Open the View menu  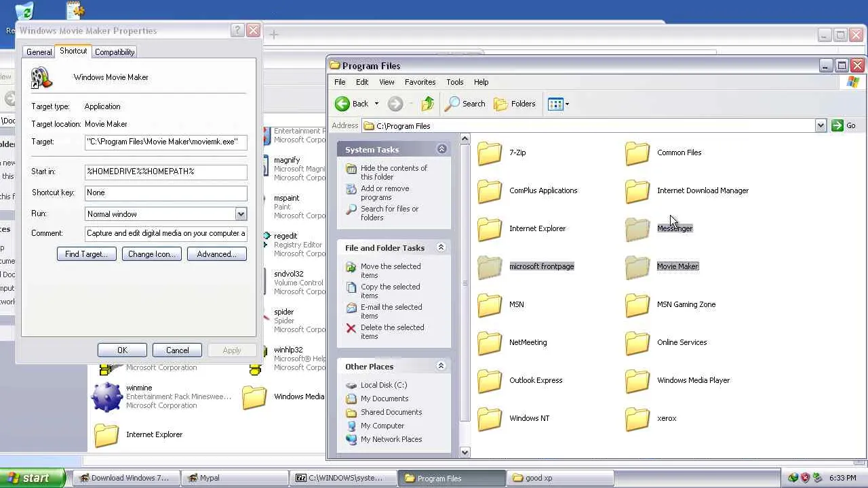387,82
